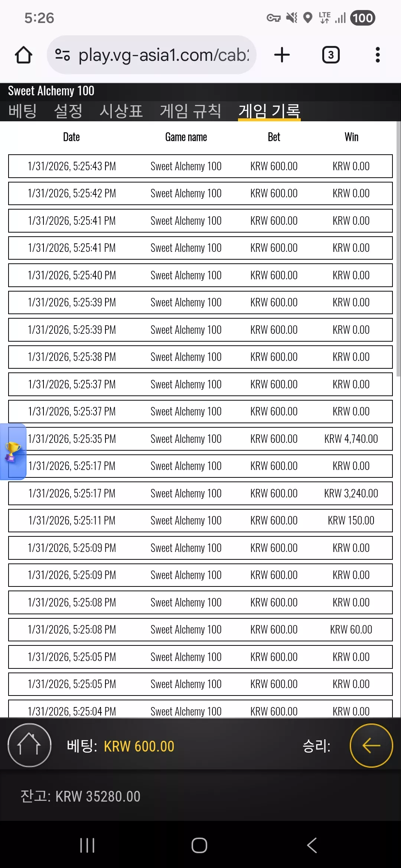Tap the Android recent apps button
The image size is (401, 868).
[88, 845]
